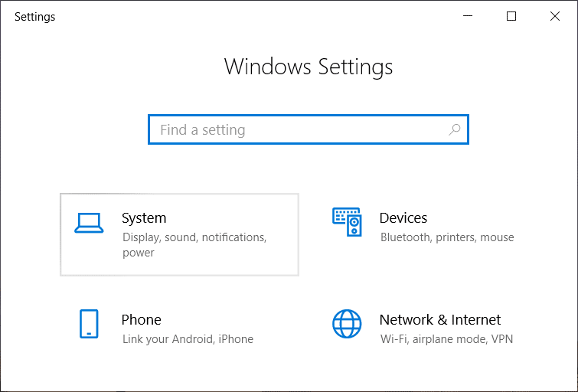Open the Phone settings title
578x392 pixels.
point(141,320)
